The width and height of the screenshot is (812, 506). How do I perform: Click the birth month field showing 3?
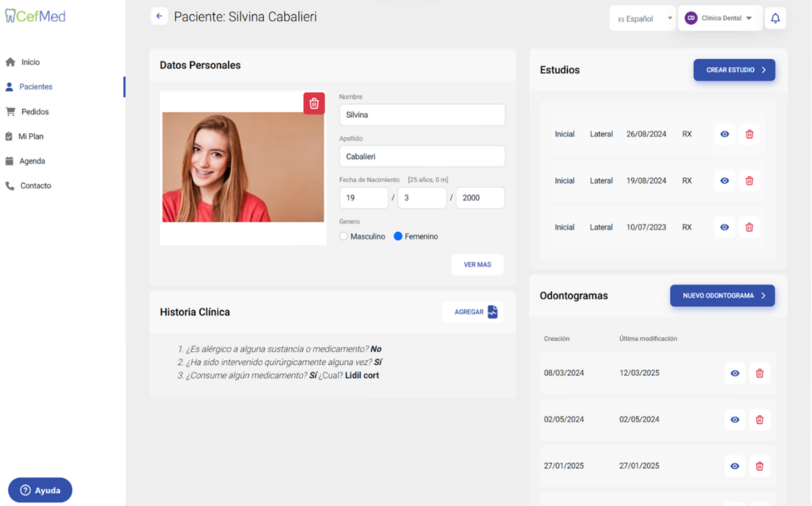click(422, 198)
